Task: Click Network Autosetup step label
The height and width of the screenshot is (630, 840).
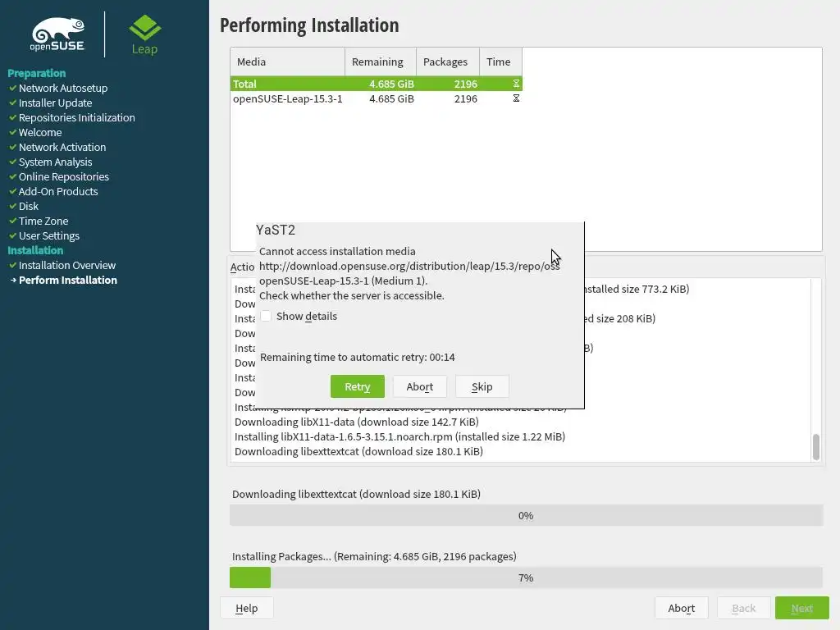Action: 63,88
